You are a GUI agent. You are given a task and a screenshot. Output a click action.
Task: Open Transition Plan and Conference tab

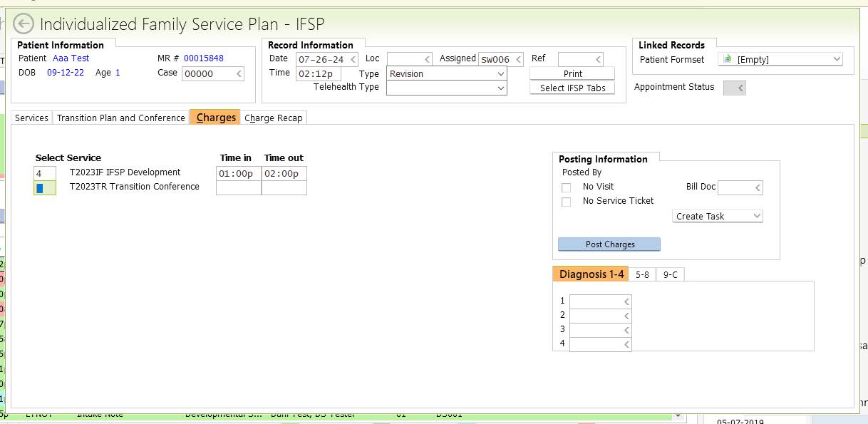[120, 118]
